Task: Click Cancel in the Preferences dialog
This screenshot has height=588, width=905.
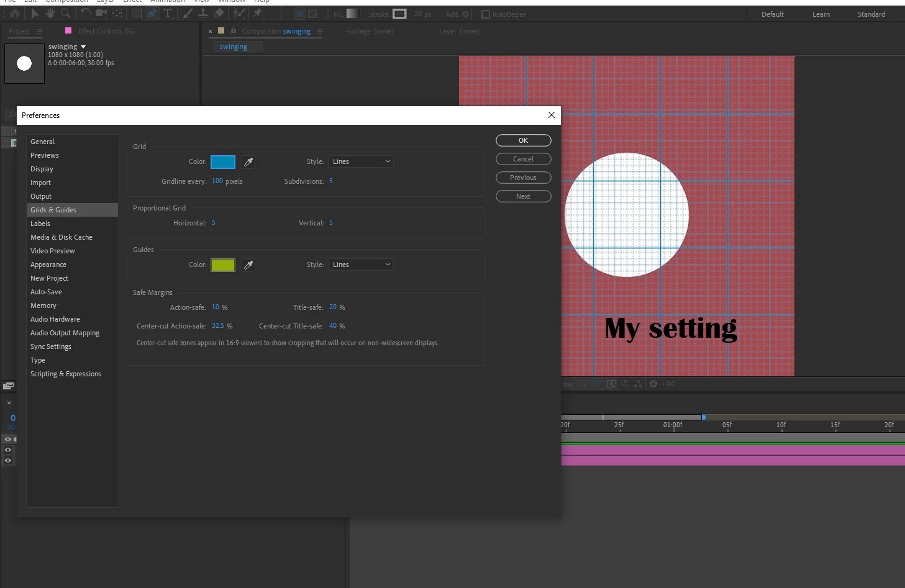Action: [x=524, y=159]
